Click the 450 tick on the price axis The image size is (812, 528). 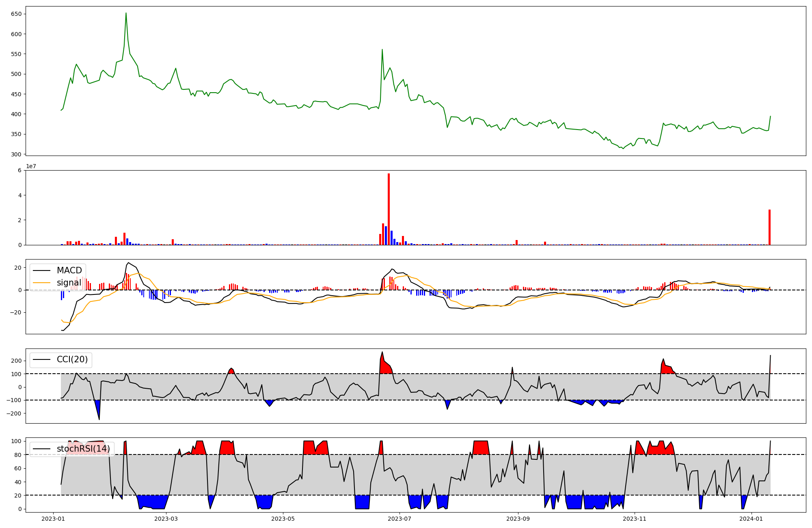click(x=17, y=94)
